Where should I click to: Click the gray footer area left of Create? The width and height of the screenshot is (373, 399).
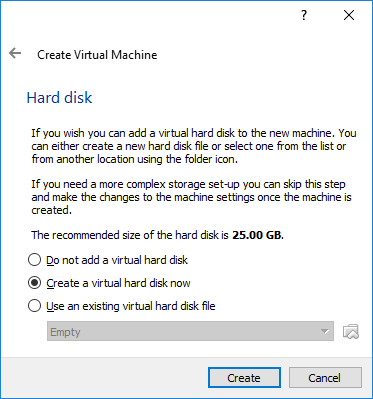tap(105, 378)
